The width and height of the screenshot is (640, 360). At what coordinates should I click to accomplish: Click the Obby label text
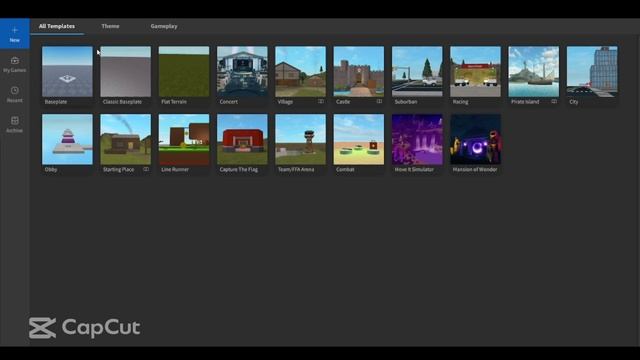pyautogui.click(x=51, y=169)
